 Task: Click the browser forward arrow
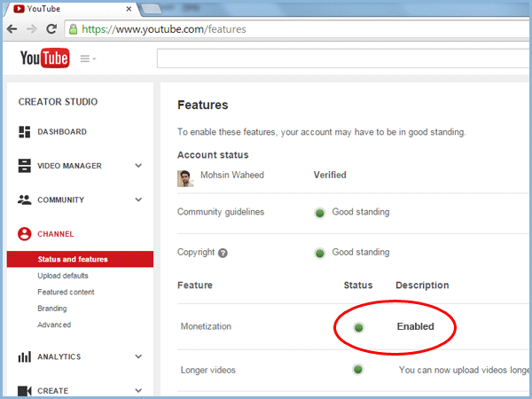pyautogui.click(x=32, y=28)
